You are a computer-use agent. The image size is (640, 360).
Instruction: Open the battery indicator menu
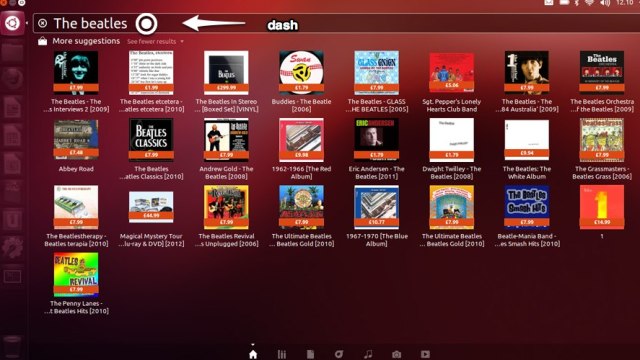[564, 2]
